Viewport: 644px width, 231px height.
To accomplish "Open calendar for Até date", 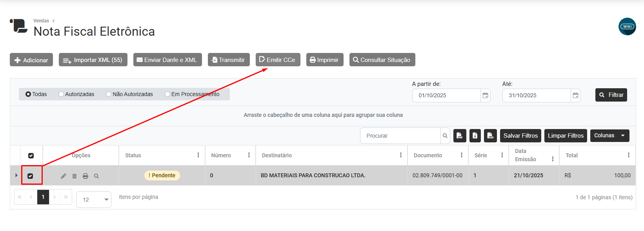I will pos(575,95).
